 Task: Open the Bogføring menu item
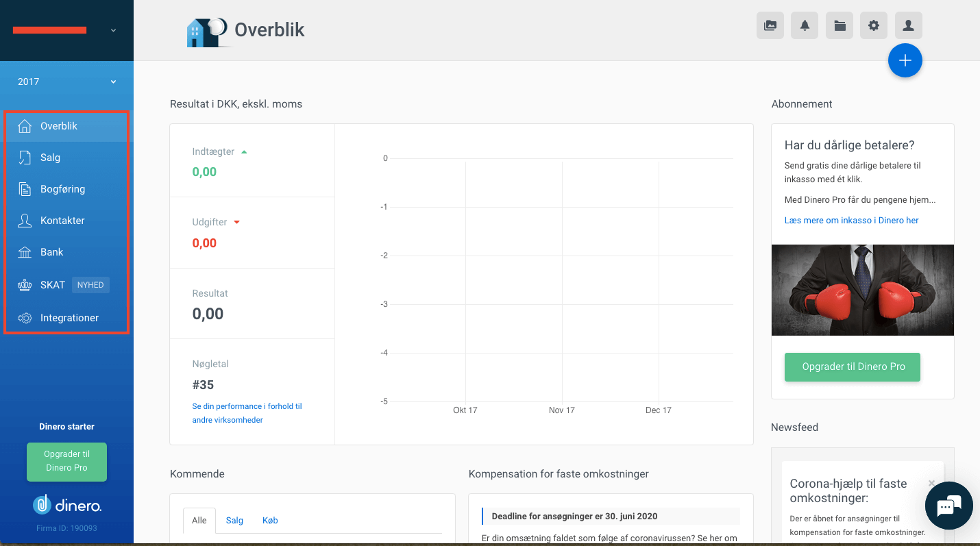click(x=67, y=189)
